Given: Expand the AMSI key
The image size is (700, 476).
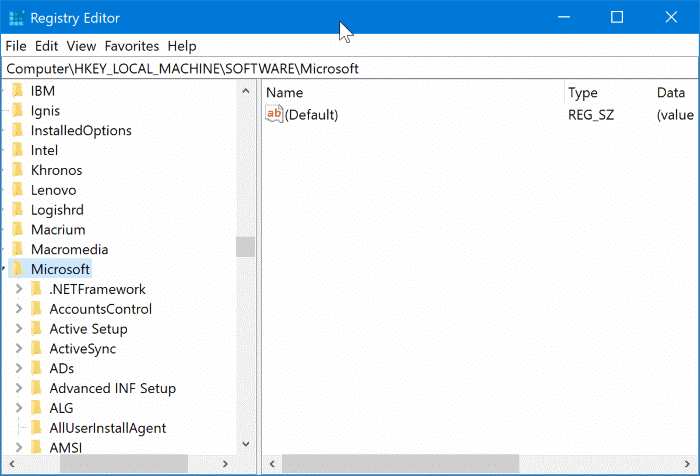Looking at the screenshot, I should pyautogui.click(x=19, y=447).
